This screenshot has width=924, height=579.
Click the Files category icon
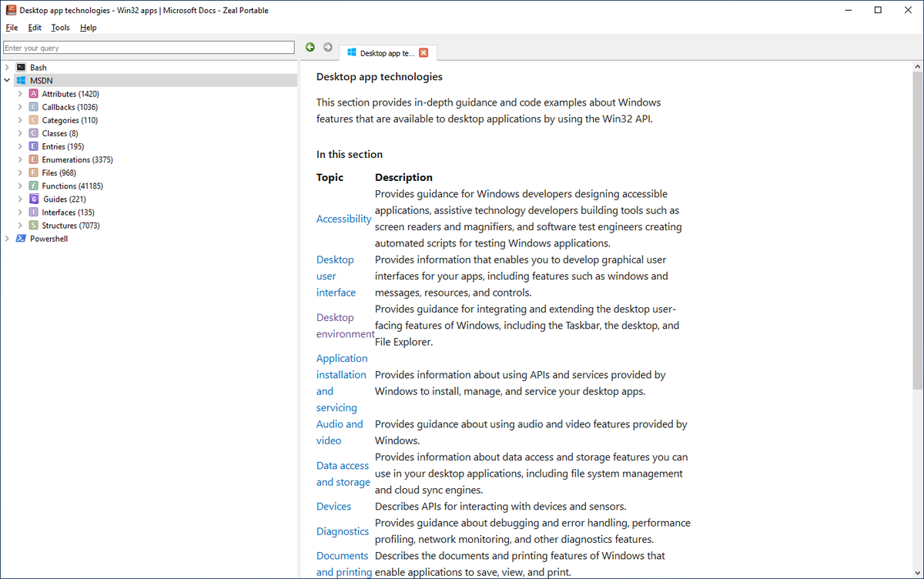click(34, 172)
